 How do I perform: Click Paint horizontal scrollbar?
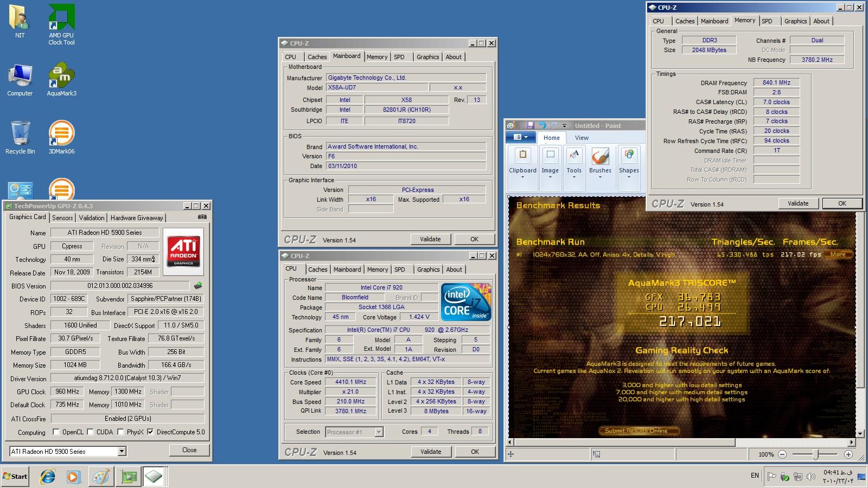tap(623, 442)
